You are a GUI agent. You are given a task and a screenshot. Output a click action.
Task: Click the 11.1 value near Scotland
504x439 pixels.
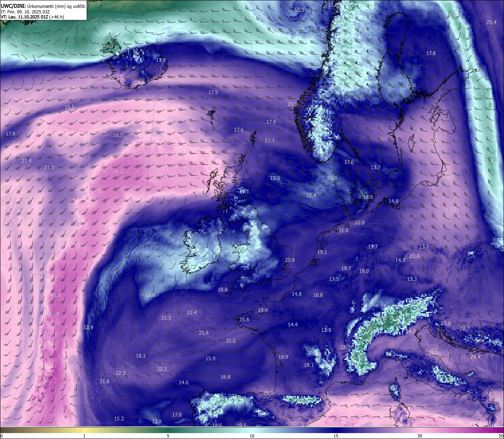[x=244, y=191]
